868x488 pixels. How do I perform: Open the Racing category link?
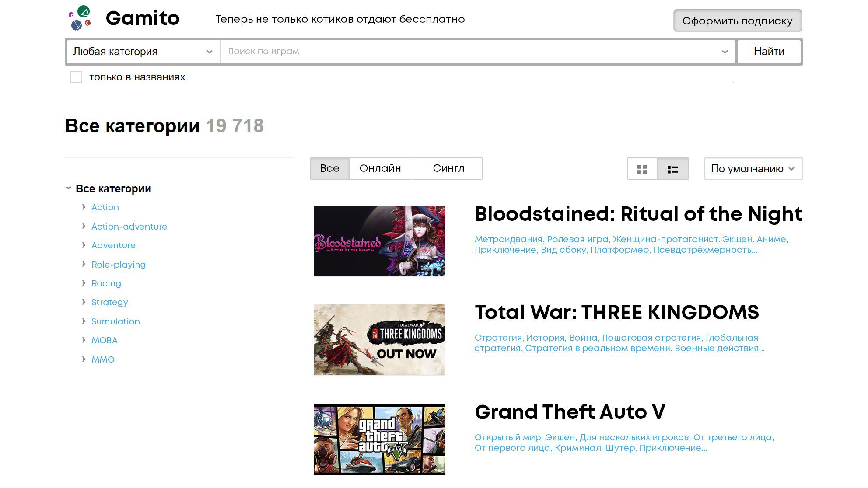point(106,283)
